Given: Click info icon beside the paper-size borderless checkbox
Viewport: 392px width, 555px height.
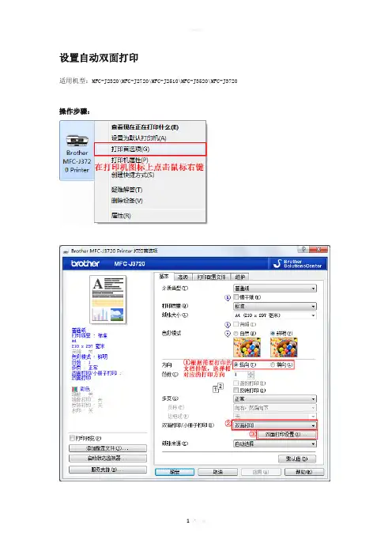Looking at the screenshot, I should (228, 324).
